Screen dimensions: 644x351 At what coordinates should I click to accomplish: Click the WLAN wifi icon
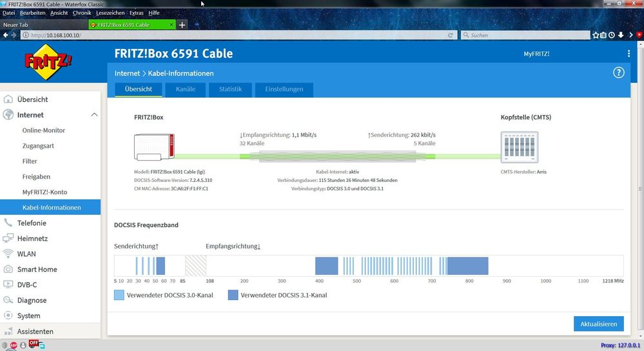tap(8, 254)
